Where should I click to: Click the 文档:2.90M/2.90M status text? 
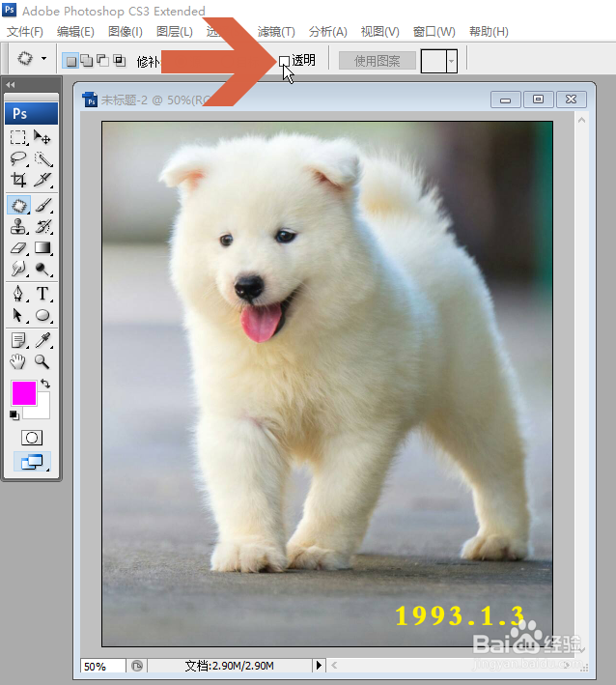(229, 666)
